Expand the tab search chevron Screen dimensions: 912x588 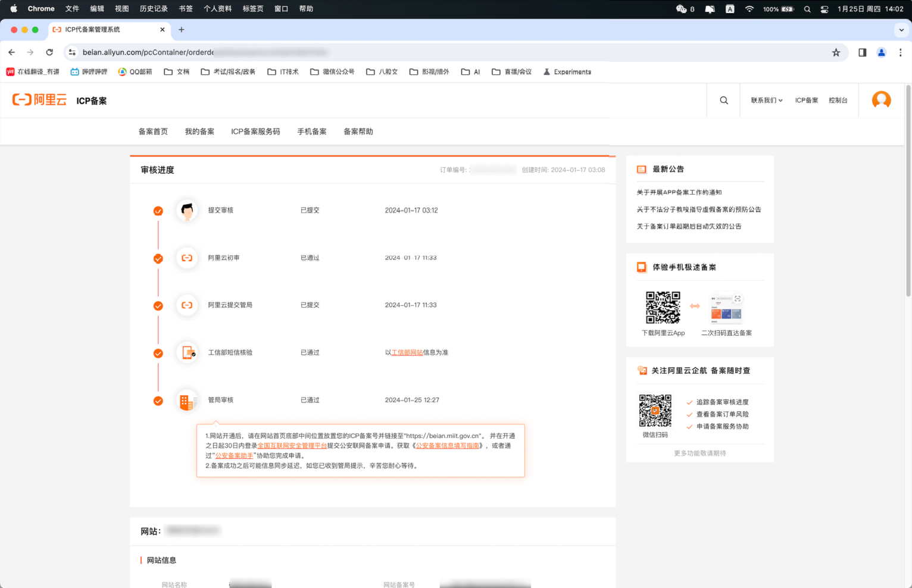(x=901, y=30)
